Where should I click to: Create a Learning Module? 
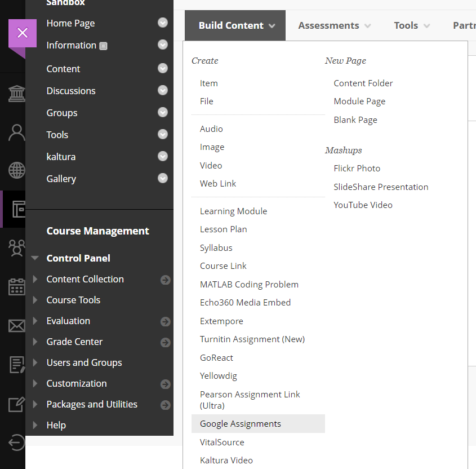pyautogui.click(x=233, y=211)
